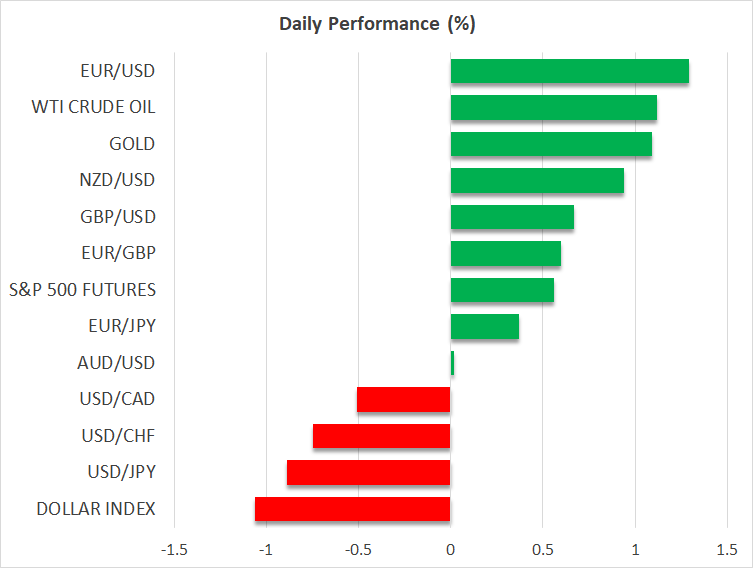
Task: Select the 1.5 axis tick label
Action: pyautogui.click(x=727, y=549)
